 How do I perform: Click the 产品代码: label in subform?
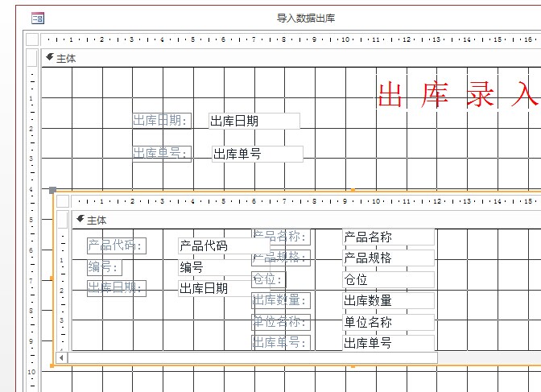(117, 246)
